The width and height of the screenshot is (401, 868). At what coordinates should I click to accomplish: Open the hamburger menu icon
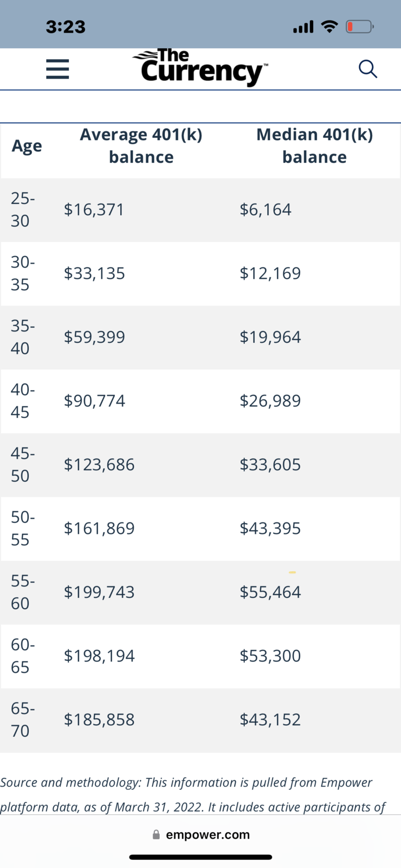click(57, 69)
